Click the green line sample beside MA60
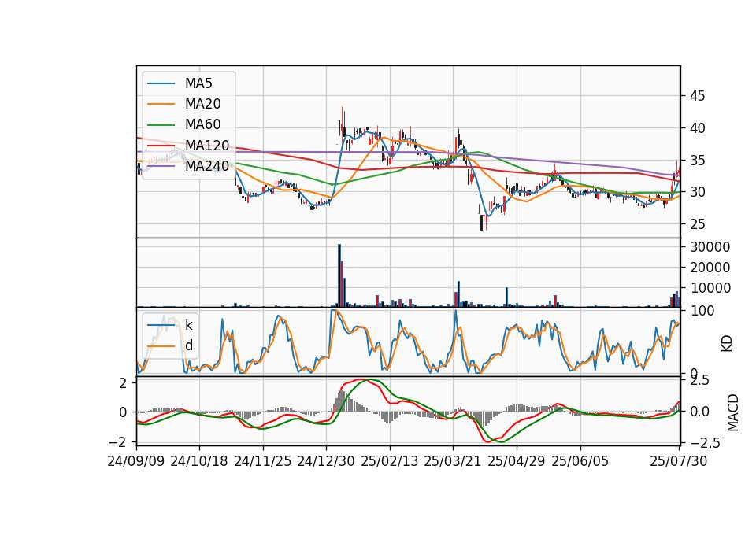The width and height of the screenshot is (756, 543). coord(161,124)
